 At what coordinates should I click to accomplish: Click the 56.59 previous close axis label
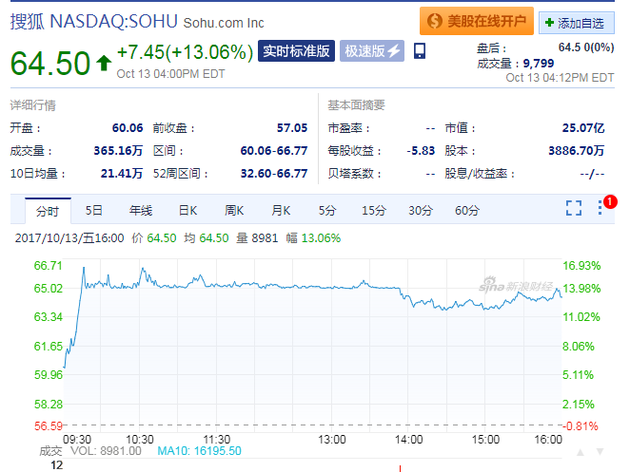tap(48, 426)
